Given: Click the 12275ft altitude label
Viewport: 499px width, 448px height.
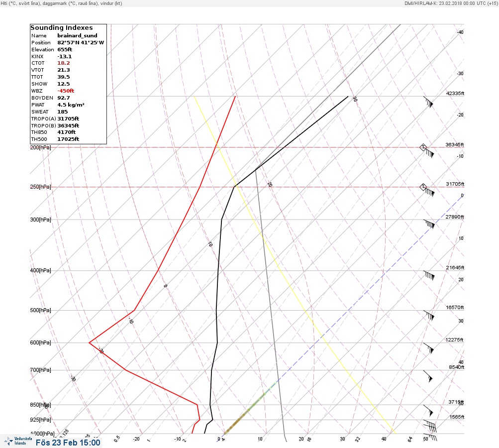Looking at the screenshot, I should tap(454, 340).
